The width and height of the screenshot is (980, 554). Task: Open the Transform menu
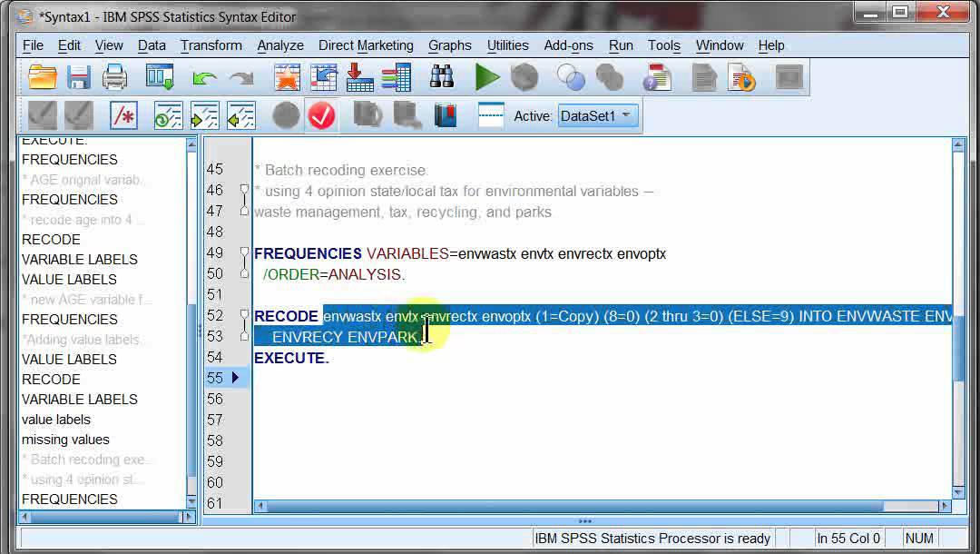click(x=211, y=45)
